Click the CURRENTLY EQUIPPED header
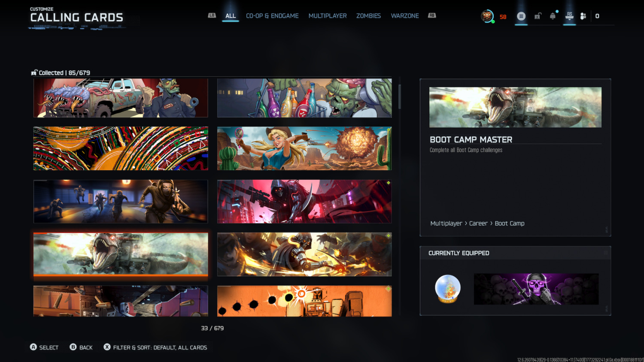Viewport: 644px width, 362px height. tap(459, 253)
